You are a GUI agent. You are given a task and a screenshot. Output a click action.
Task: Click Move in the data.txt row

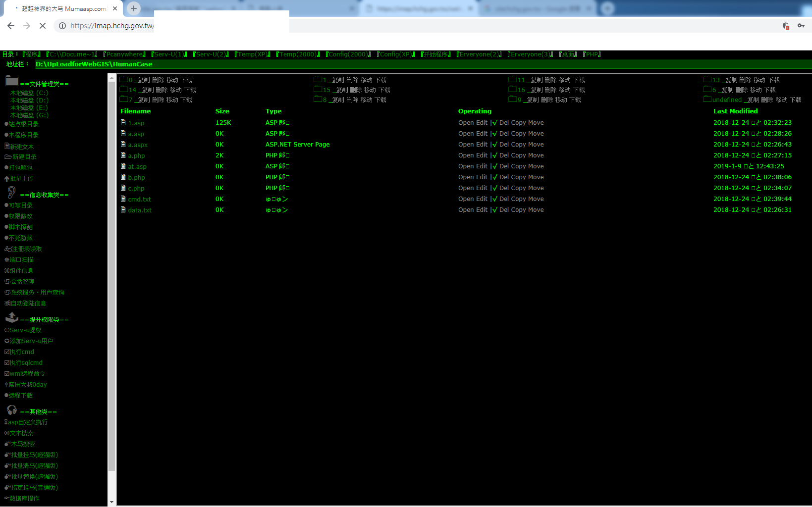pyautogui.click(x=536, y=210)
